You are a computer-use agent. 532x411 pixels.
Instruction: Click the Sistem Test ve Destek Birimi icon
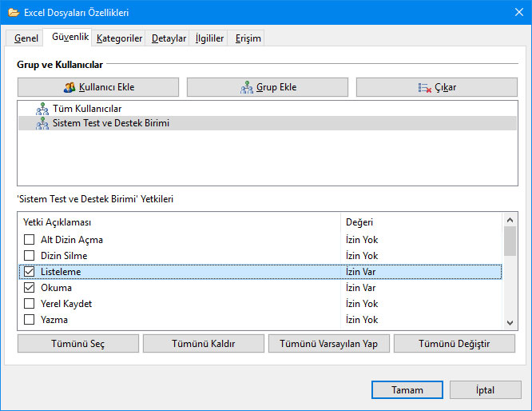(x=42, y=124)
